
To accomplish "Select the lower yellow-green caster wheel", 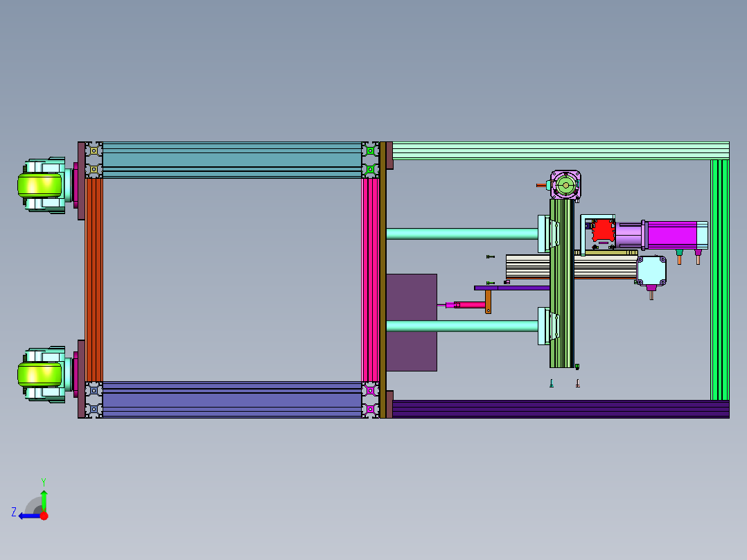I will (39, 375).
